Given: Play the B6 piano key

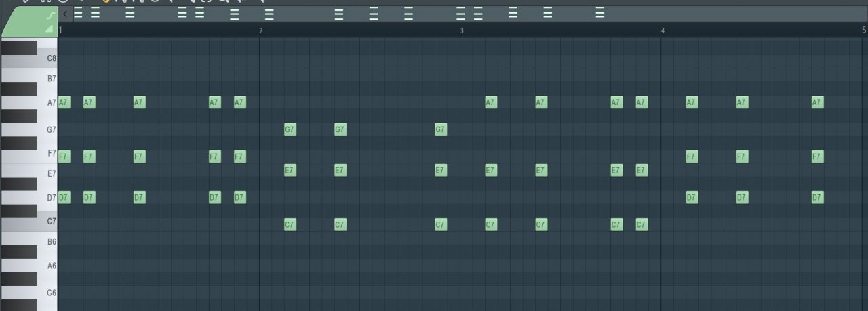Looking at the screenshot, I should (x=47, y=241).
